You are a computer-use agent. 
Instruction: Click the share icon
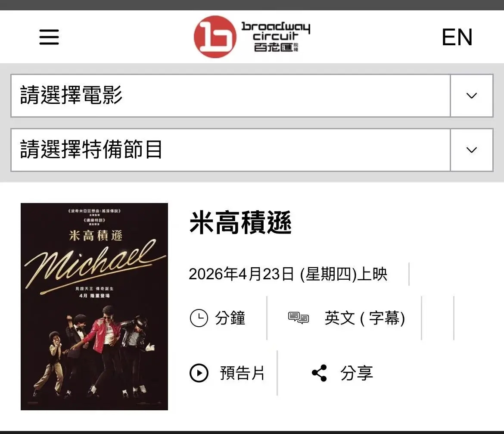coord(320,373)
